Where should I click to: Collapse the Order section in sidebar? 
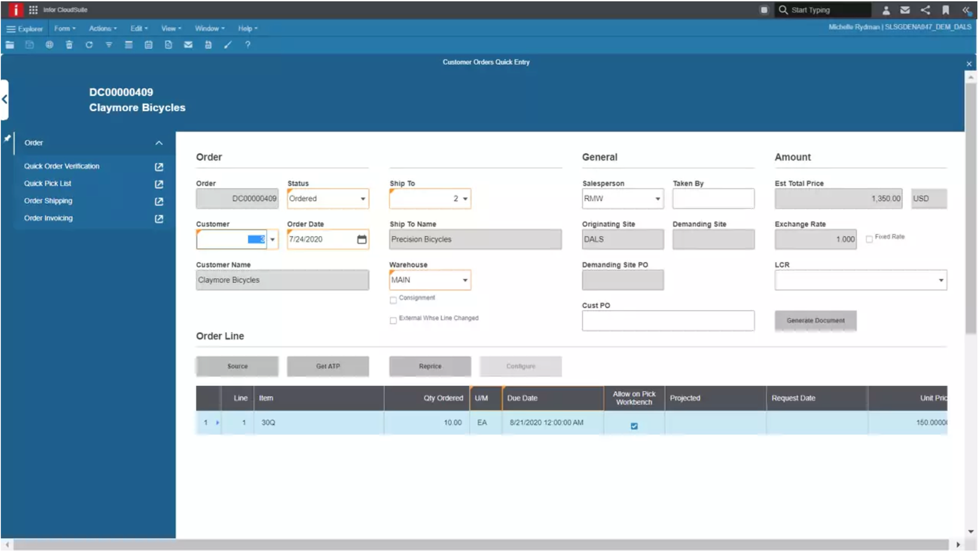point(159,143)
